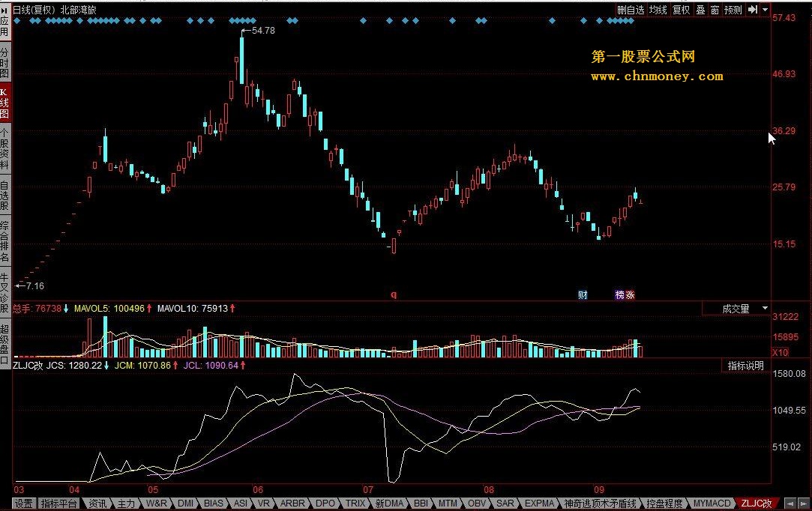The width and height of the screenshot is (812, 511).
Task: Select the 资讯 news tab
Action: (x=97, y=504)
